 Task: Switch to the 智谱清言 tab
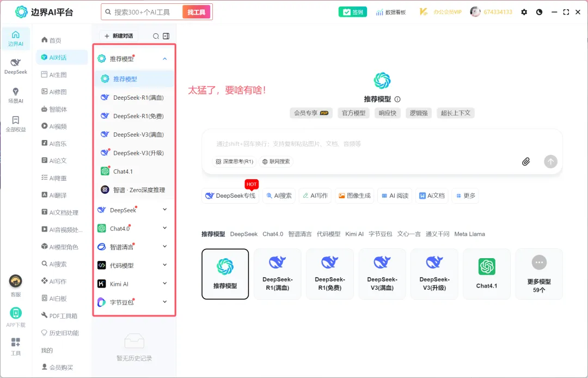299,234
